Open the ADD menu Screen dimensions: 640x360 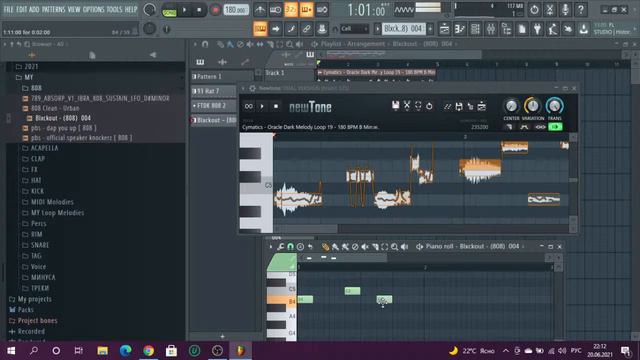(34, 9)
